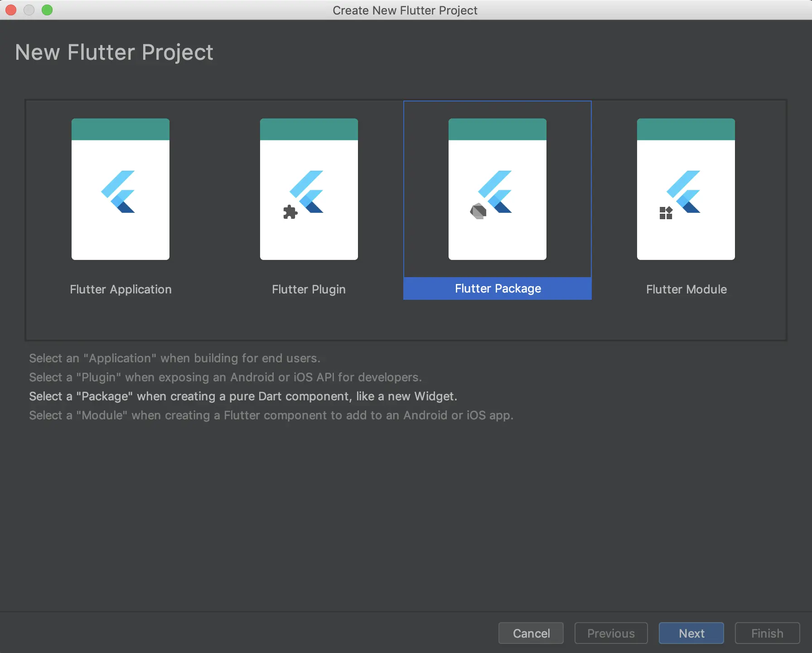Click the New Flutter Project heading
This screenshot has height=653, width=812.
114,53
